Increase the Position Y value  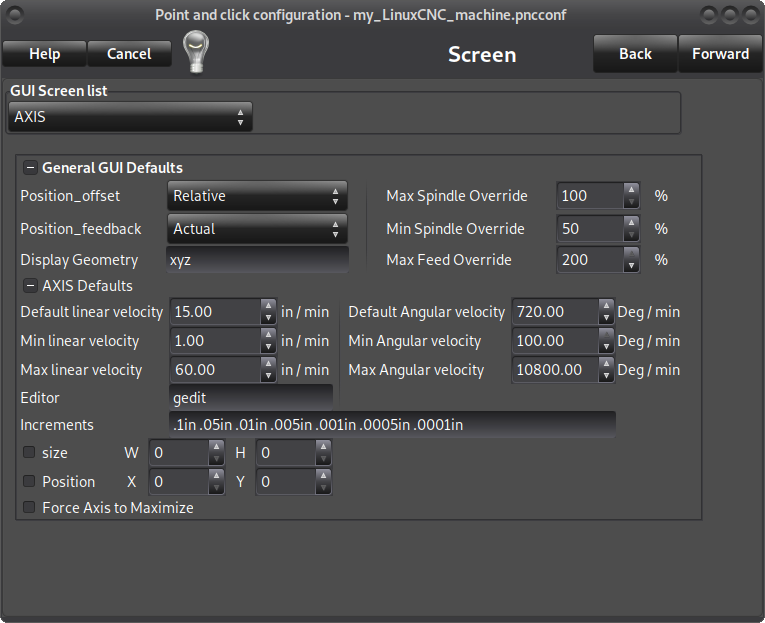pyautogui.click(x=323, y=476)
